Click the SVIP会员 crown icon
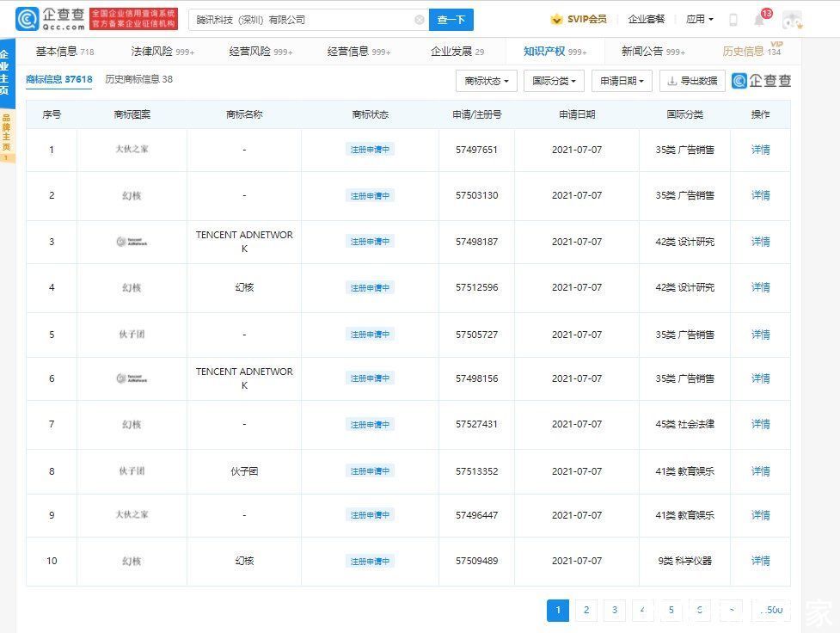 coord(556,19)
